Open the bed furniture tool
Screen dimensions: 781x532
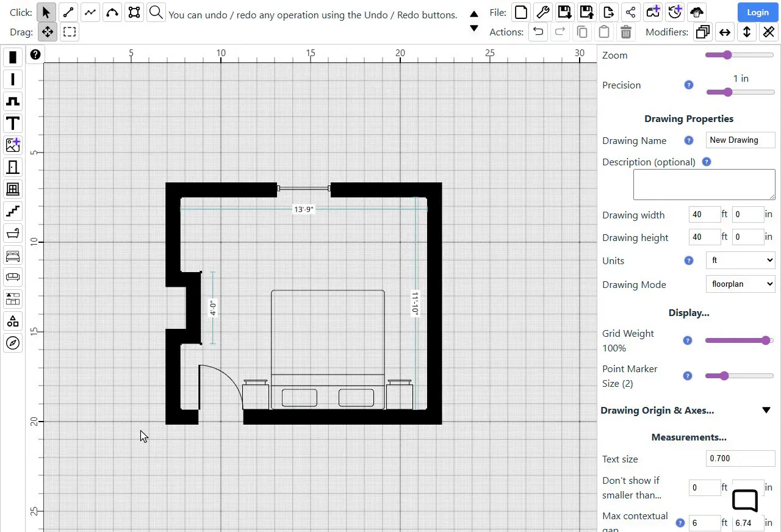tap(13, 255)
